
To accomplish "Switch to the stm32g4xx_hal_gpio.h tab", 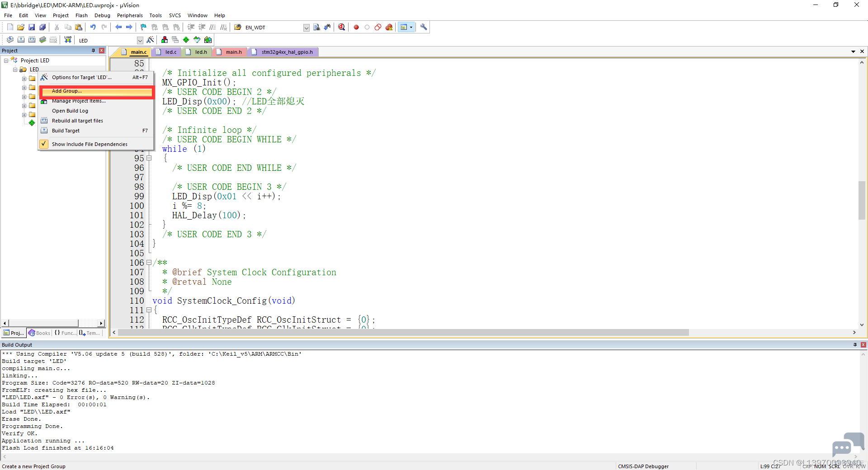I will tap(283, 52).
